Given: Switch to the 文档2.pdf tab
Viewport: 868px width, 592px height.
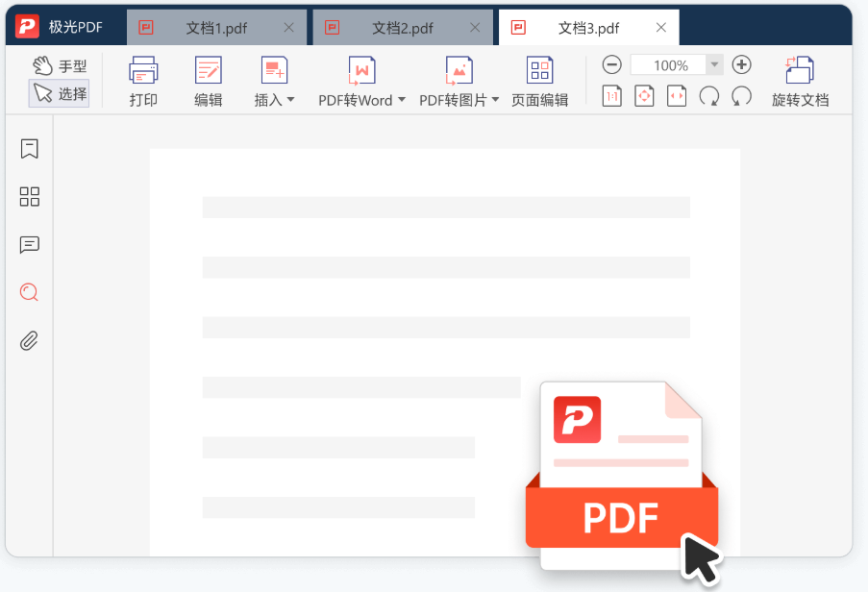Looking at the screenshot, I should tap(403, 28).
